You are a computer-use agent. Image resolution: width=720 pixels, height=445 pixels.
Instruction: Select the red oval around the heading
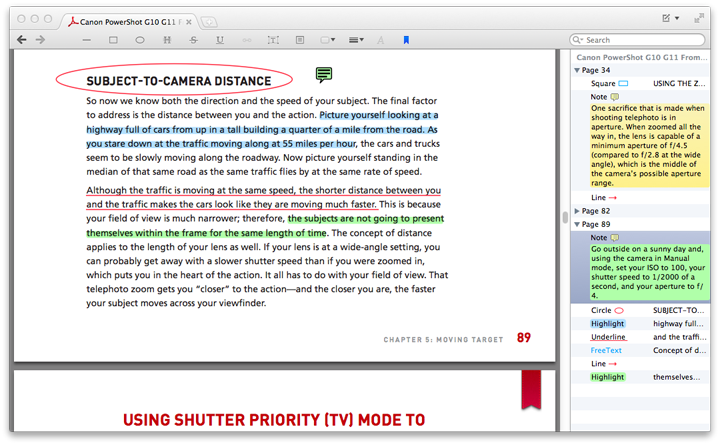pyautogui.click(x=174, y=80)
